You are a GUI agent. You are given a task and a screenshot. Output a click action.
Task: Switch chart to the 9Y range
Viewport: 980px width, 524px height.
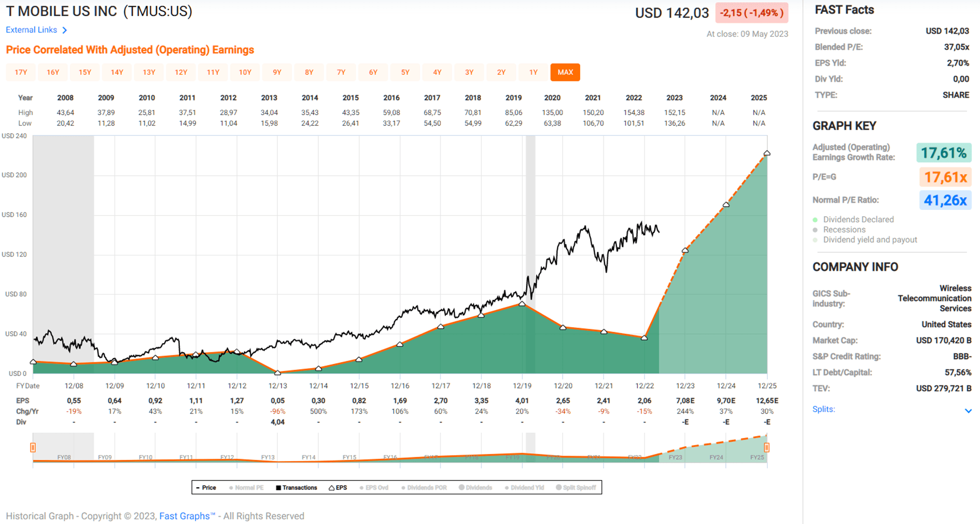click(x=277, y=72)
